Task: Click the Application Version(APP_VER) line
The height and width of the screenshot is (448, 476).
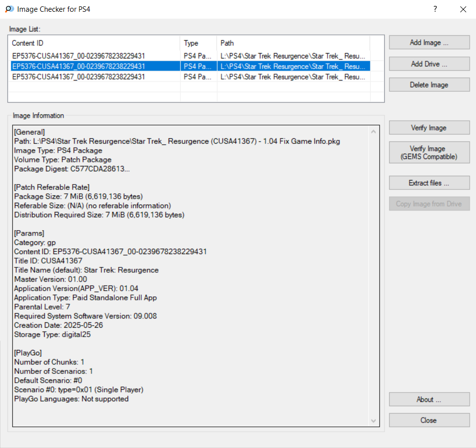Action: 76,289
